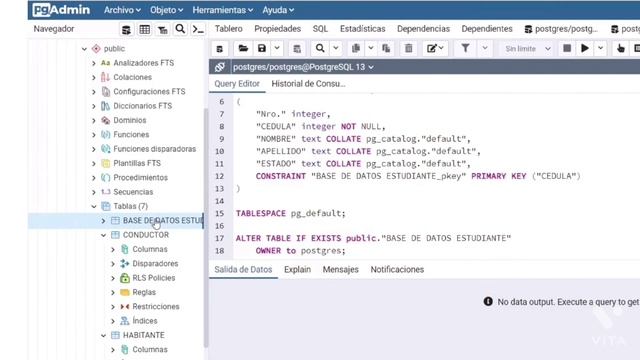
Task: Switch to the Propiedades tab
Action: click(278, 29)
